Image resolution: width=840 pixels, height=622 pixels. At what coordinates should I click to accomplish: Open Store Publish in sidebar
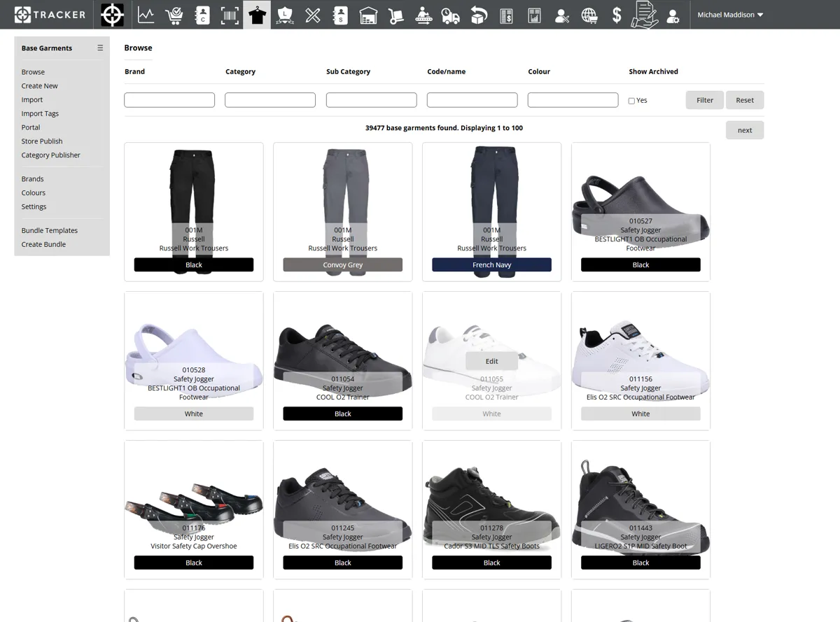(42, 141)
